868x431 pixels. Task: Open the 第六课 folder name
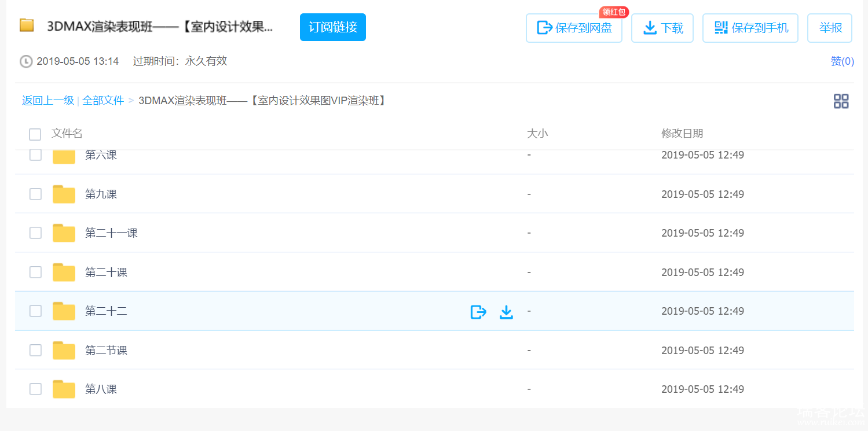[101, 155]
